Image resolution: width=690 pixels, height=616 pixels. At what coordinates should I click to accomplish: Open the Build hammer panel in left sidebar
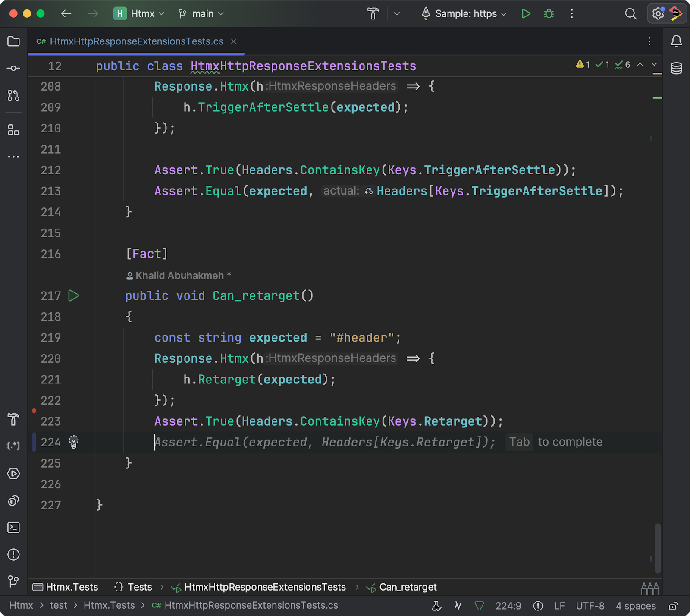[13, 419]
